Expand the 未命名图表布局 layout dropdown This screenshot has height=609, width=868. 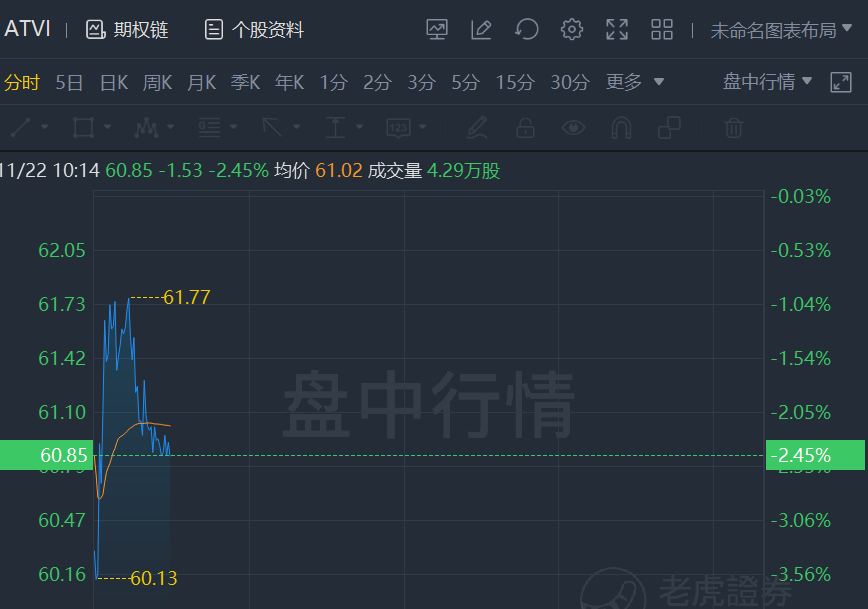(781, 30)
